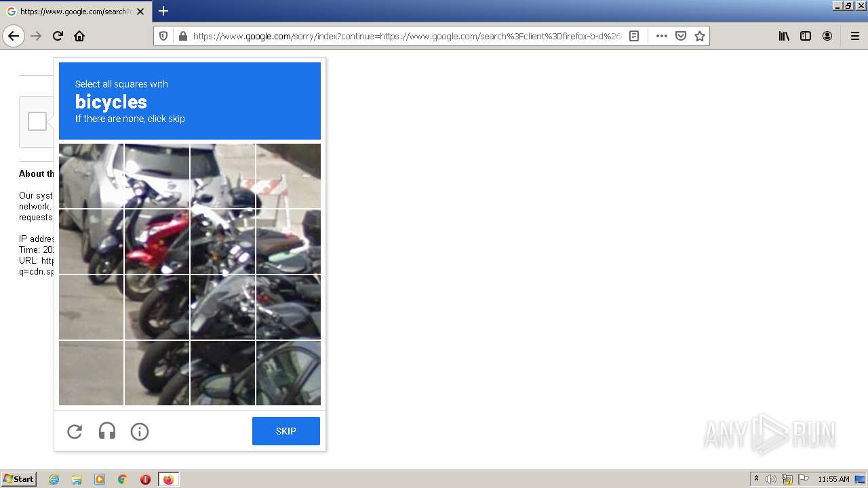Click the browser Back arrow button
The height and width of the screenshot is (488, 868).
point(14,36)
